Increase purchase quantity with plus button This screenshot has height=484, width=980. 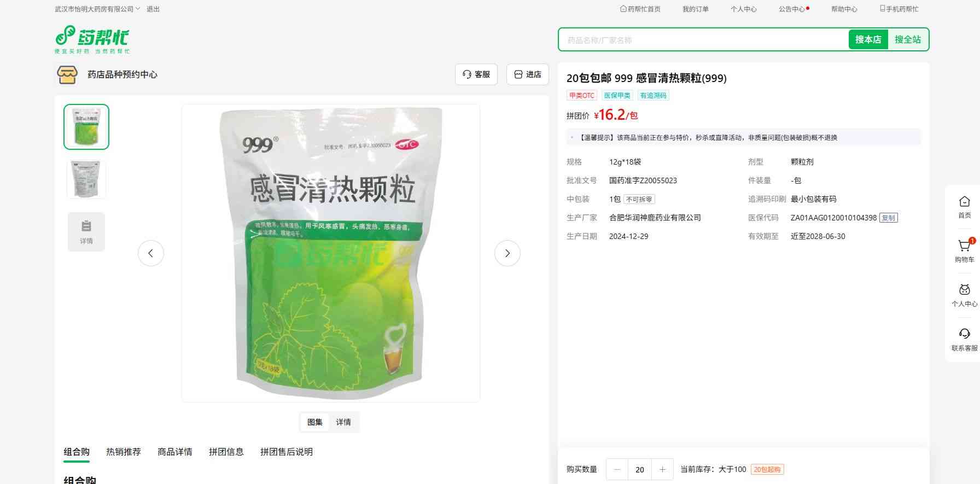(x=662, y=469)
